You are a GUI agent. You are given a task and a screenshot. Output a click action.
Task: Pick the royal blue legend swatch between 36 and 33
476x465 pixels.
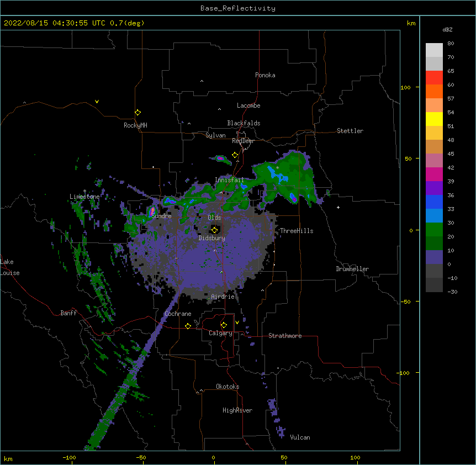click(434, 202)
